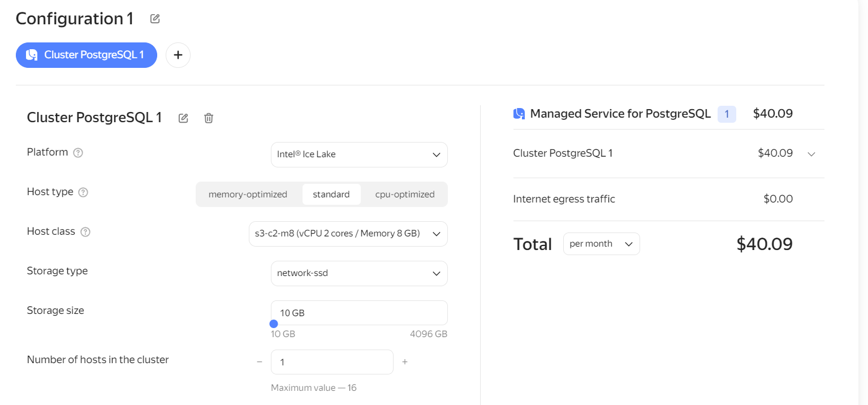Open the Storage type network-ssd dropdown
The image size is (868, 405).
click(359, 273)
